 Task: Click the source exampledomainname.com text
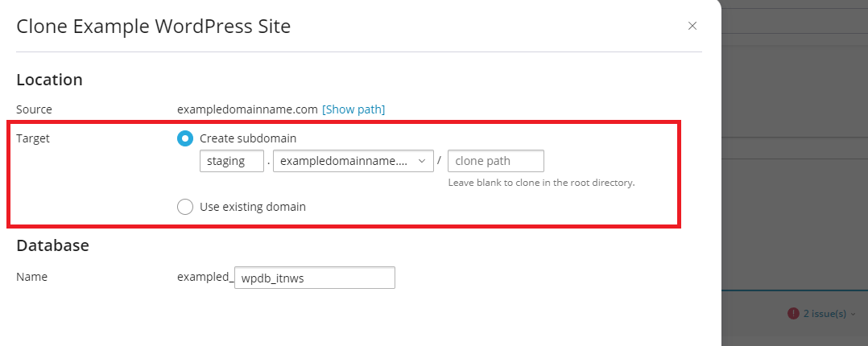point(246,109)
